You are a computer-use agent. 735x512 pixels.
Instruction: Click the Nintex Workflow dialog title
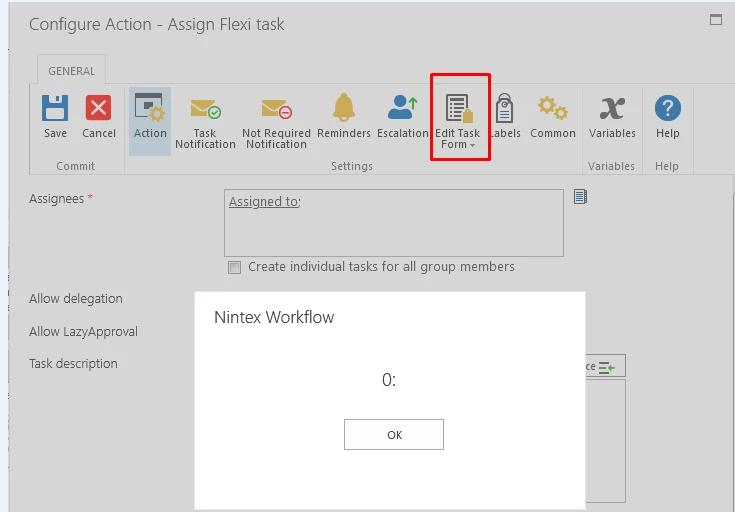click(274, 317)
